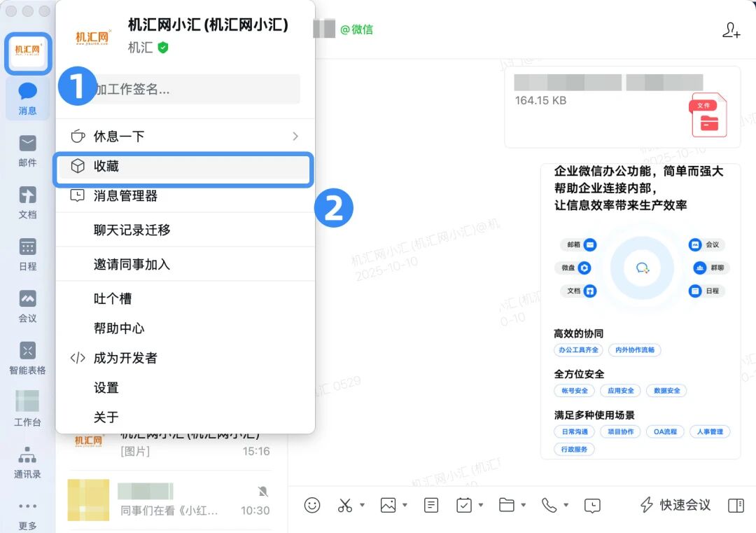Click the add member icon top right
The height and width of the screenshot is (533, 756).
pos(731,30)
